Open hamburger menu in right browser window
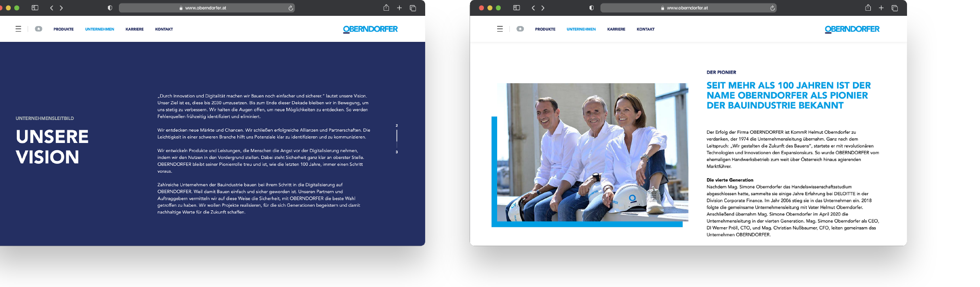This screenshot has width=980, height=287. pyautogui.click(x=500, y=29)
